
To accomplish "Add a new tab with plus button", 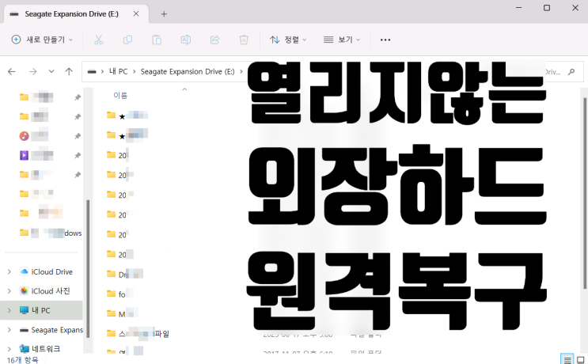I will 164,14.
